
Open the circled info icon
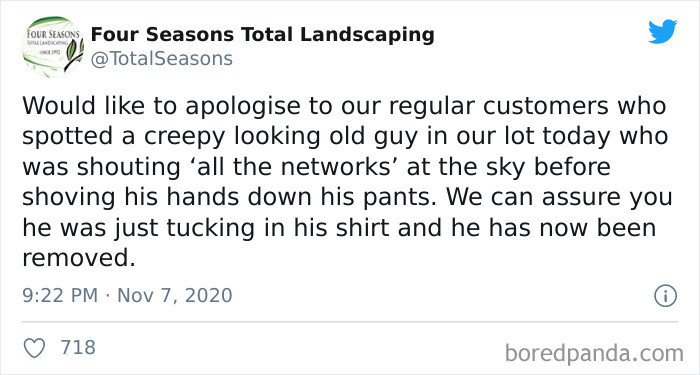(666, 296)
